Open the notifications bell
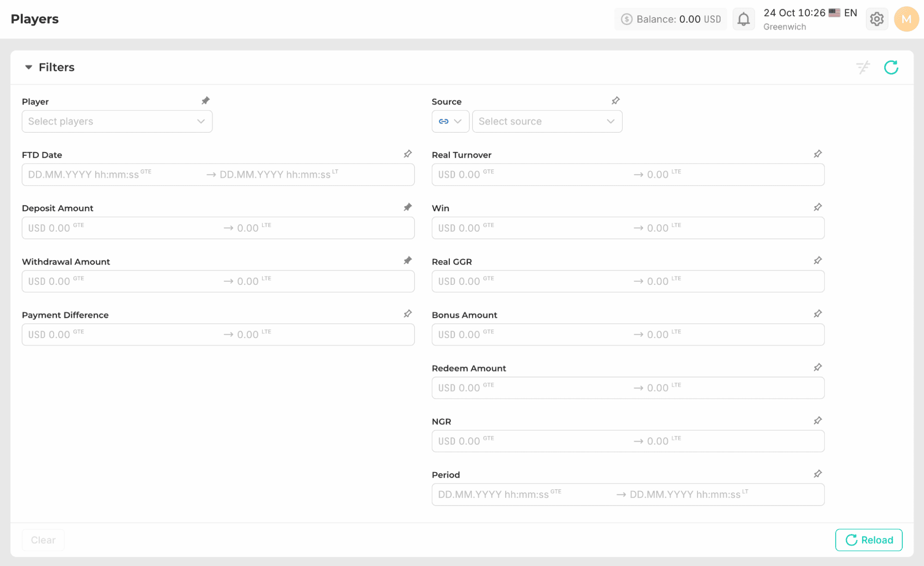The height and width of the screenshot is (566, 924). coord(743,19)
